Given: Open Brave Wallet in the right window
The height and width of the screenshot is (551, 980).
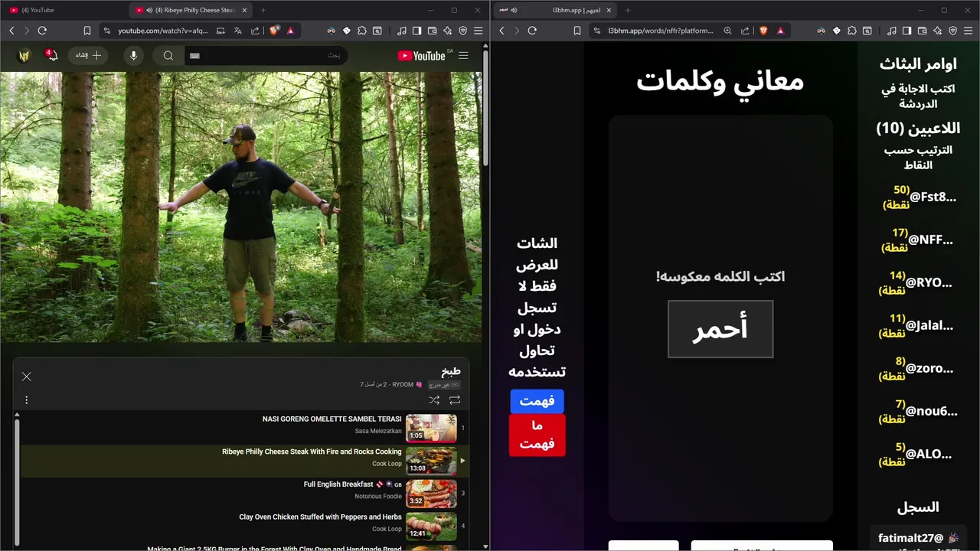Looking at the screenshot, I should tap(922, 31).
